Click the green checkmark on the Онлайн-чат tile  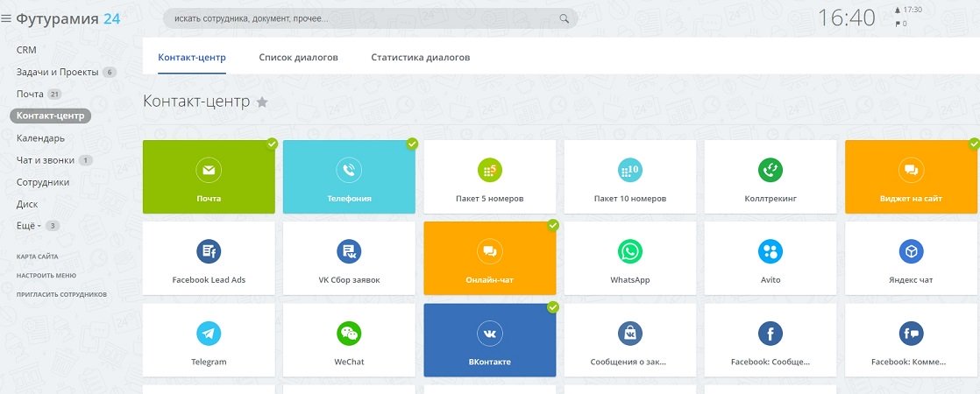click(552, 225)
